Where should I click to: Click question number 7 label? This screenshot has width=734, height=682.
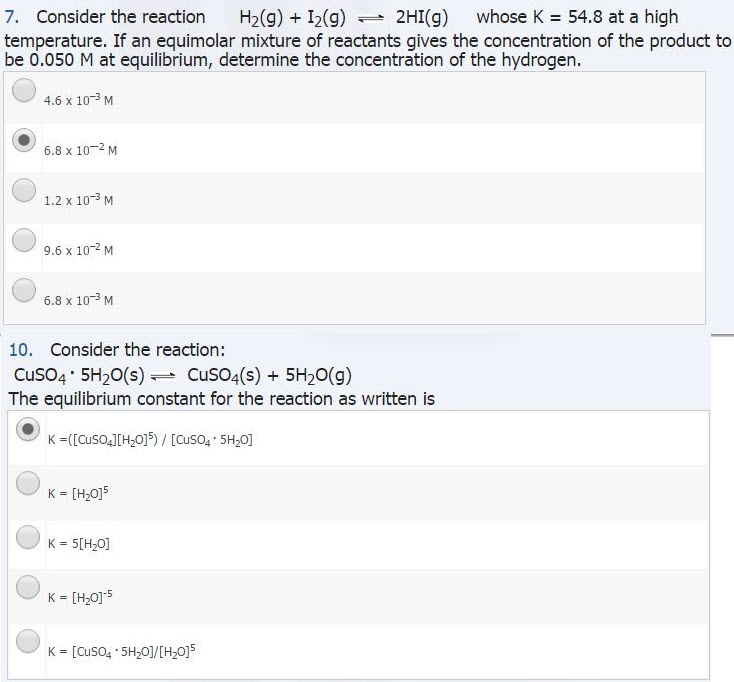point(12,17)
